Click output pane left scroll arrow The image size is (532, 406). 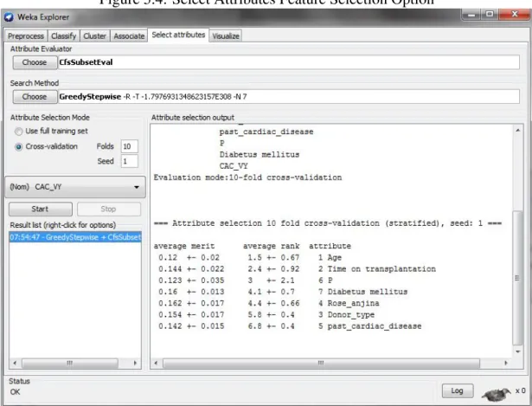point(156,363)
